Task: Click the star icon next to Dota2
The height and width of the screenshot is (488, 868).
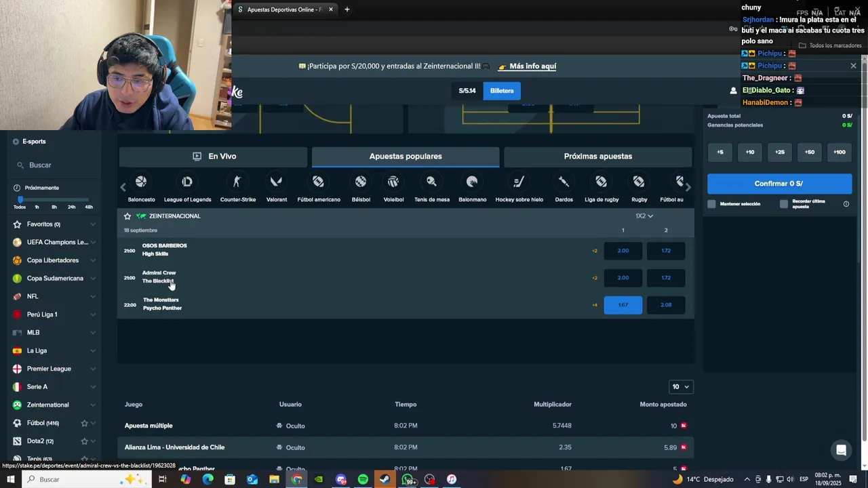Action: point(85,441)
